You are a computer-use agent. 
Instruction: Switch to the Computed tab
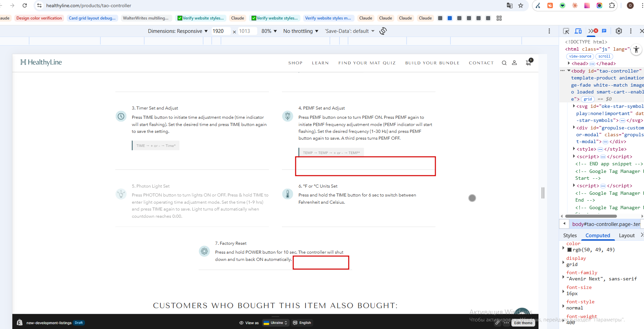pos(598,236)
